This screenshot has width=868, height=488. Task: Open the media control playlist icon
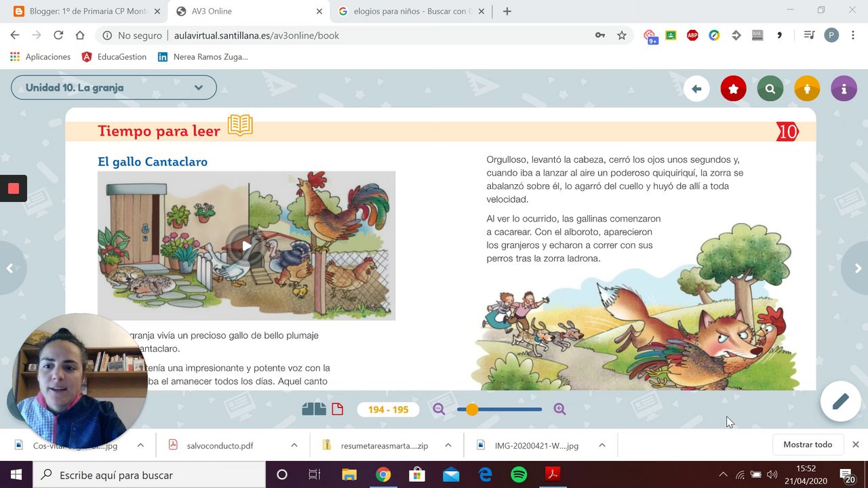click(809, 35)
